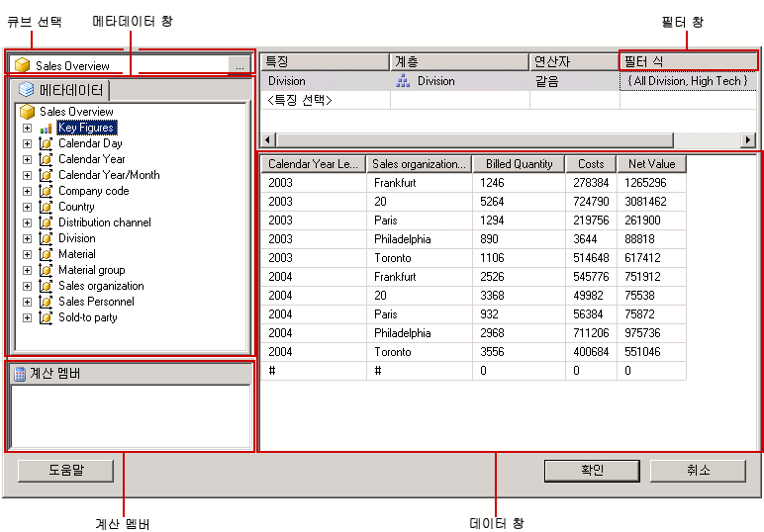Select the Billed Quantity cell 3556
The width and height of the screenshot is (764, 532).
(519, 352)
